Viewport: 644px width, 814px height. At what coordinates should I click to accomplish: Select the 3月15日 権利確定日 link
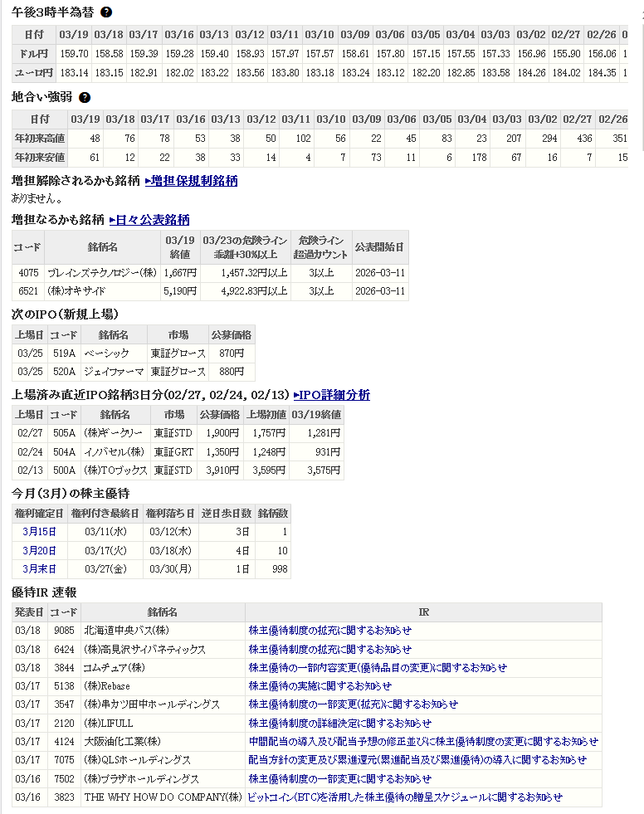39,532
